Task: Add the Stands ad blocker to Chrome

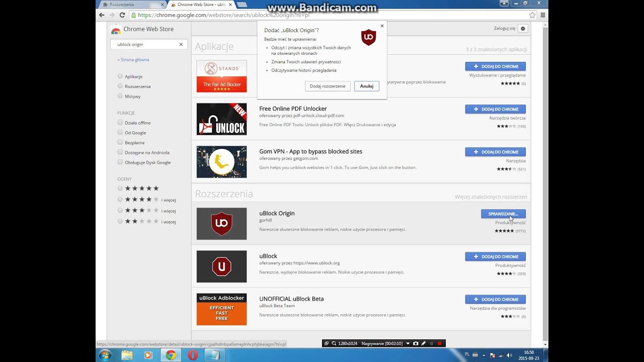Action: [496, 66]
